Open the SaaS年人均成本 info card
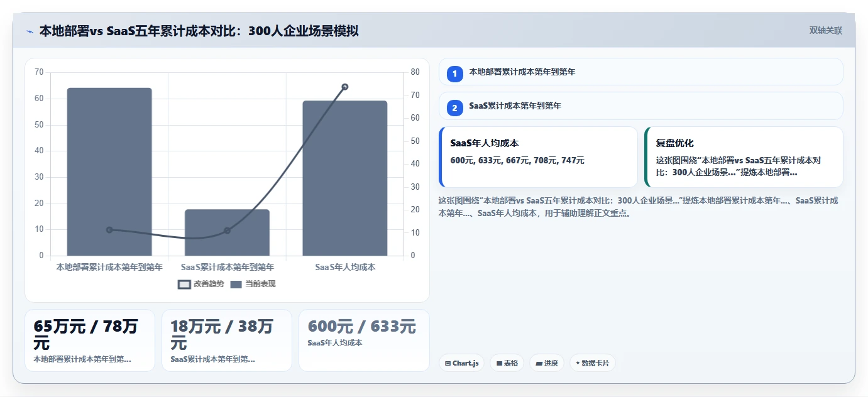The height and width of the screenshot is (397, 868). [538, 157]
